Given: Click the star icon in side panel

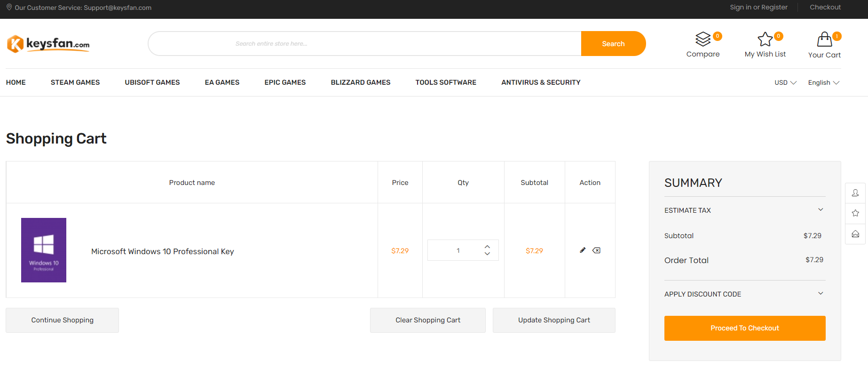Looking at the screenshot, I should 855,213.
